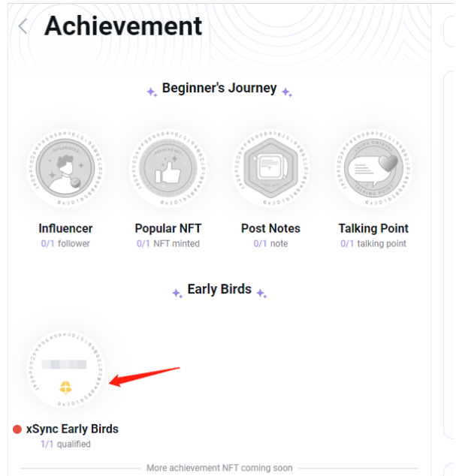Screen dimensions: 456x476
Task: Click the xSync Early Birds circular badge
Action: click(66, 369)
